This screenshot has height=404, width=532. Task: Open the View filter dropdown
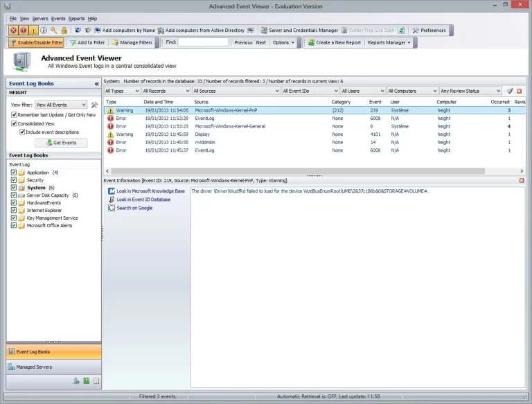pos(61,105)
